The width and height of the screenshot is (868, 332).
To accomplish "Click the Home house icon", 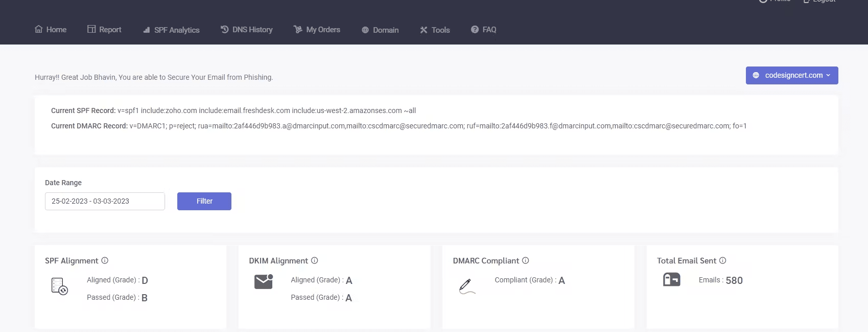I will coord(38,29).
